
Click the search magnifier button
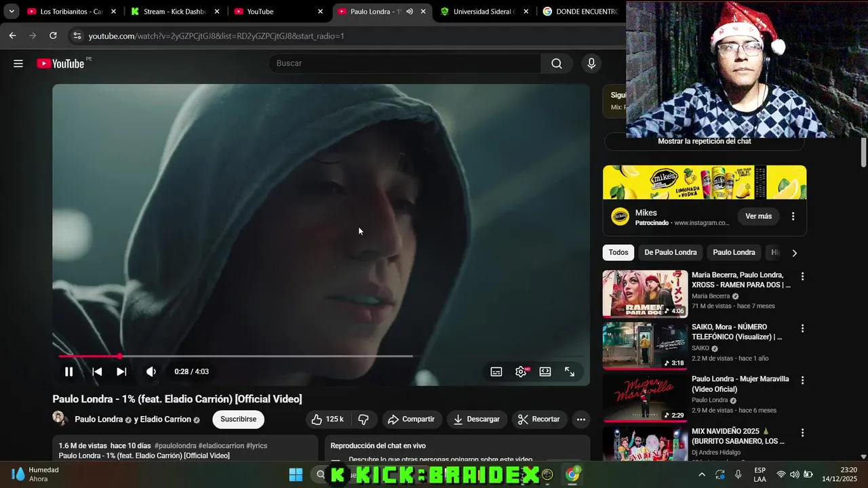[x=557, y=64]
